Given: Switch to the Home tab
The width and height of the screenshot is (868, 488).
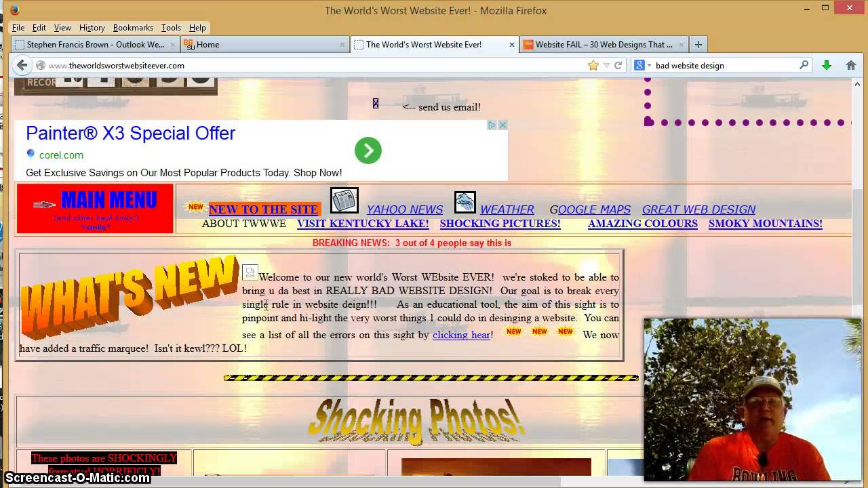Looking at the screenshot, I should pyautogui.click(x=265, y=45).
